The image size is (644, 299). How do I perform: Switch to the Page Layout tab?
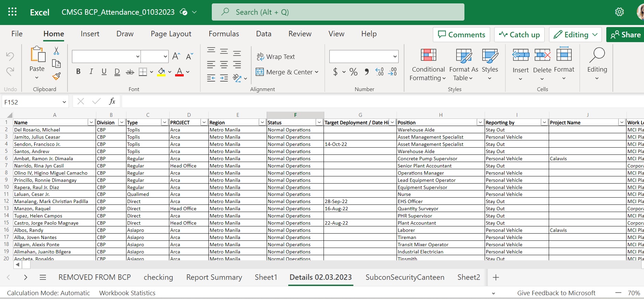click(171, 34)
